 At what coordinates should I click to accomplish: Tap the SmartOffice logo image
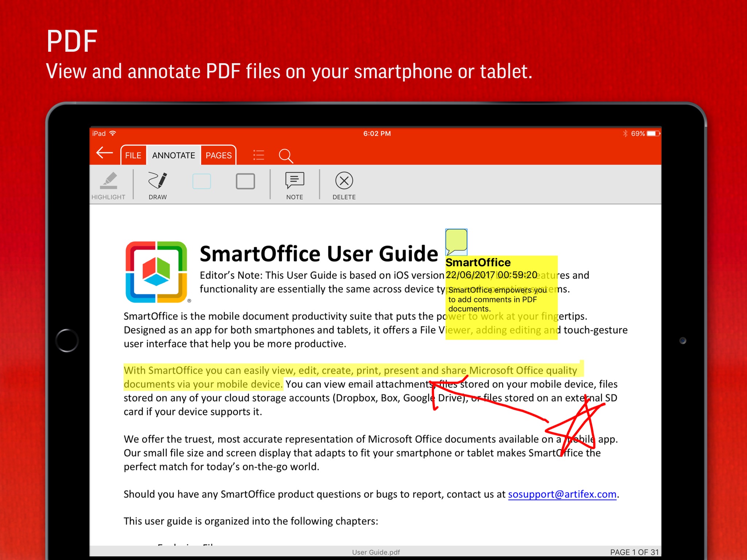156,272
